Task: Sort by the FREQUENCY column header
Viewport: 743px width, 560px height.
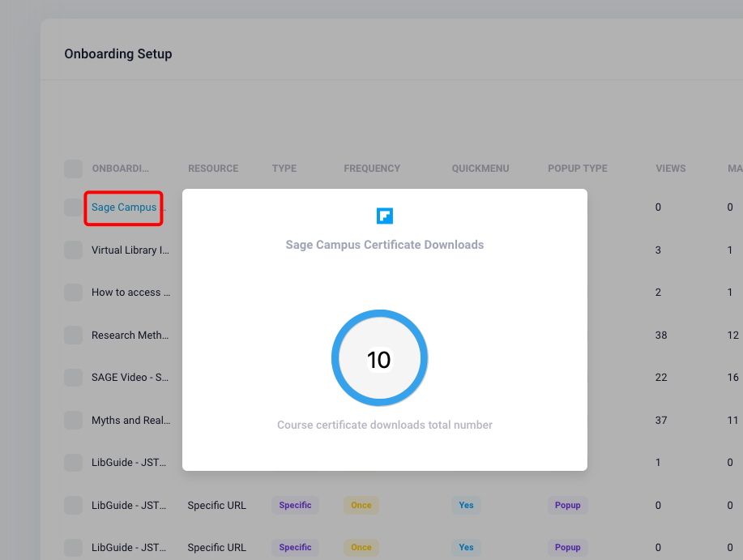Action: tap(372, 169)
